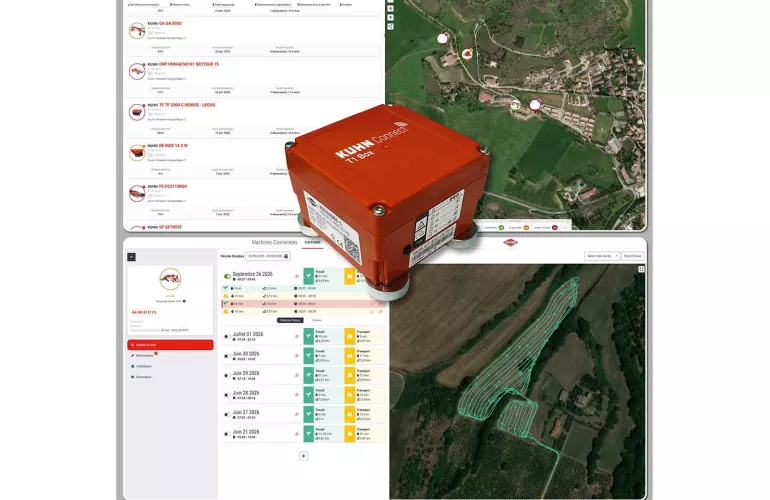770x500 pixels.
Task: Expand the Juin 30 2026 day row
Action: pyautogui.click(x=303, y=356)
